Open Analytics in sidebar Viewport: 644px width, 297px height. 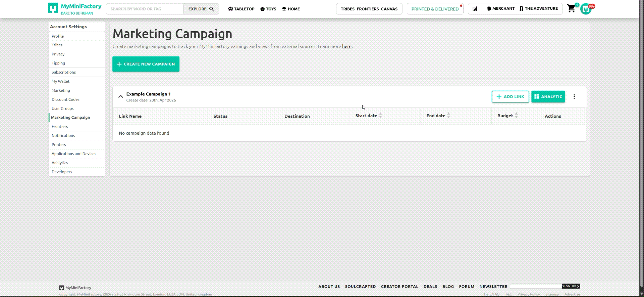tap(77, 163)
